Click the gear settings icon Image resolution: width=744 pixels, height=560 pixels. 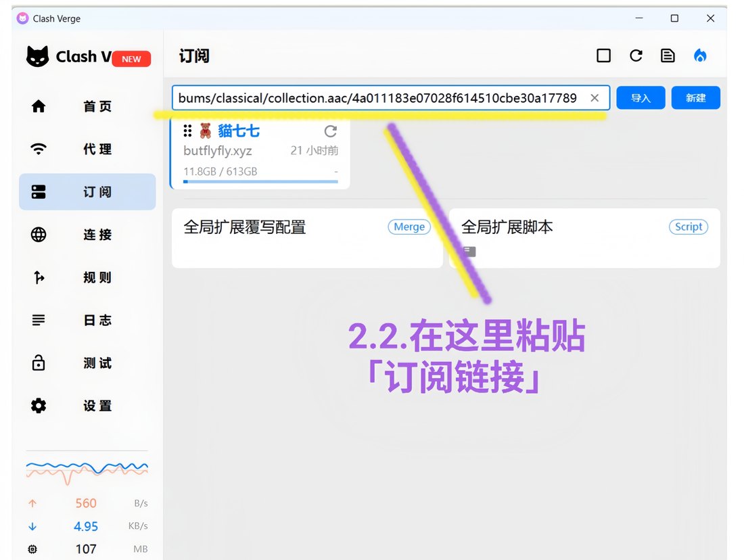(39, 406)
